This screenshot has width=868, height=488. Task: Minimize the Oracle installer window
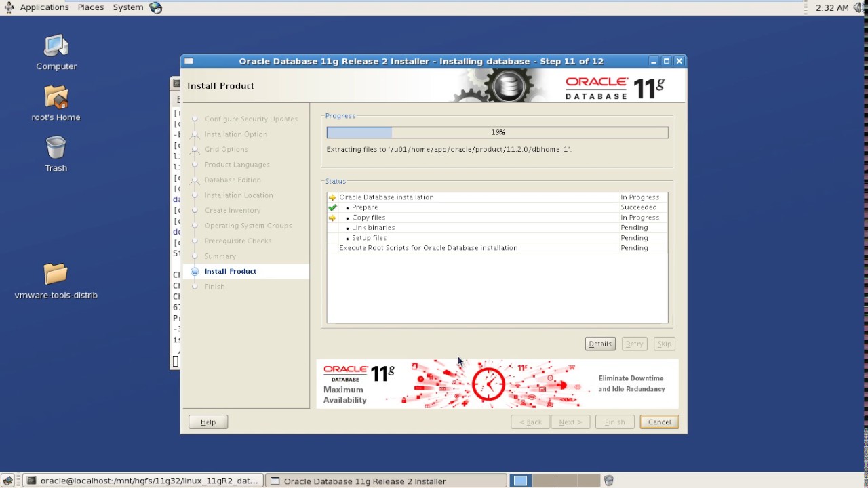coord(654,61)
